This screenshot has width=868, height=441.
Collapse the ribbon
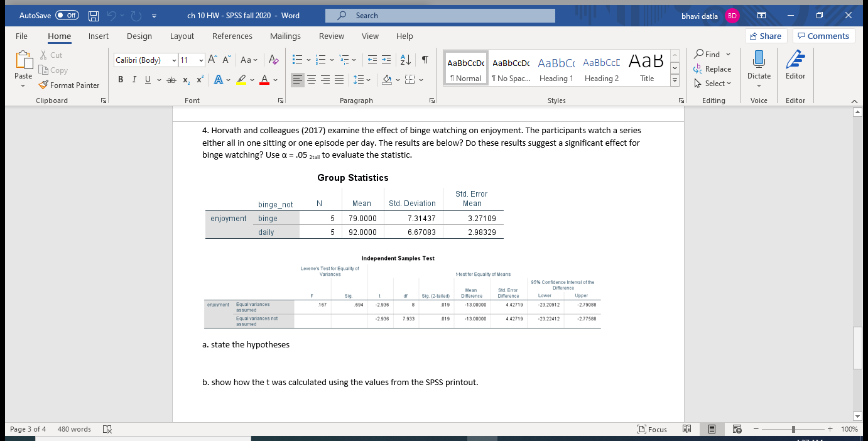pos(854,101)
